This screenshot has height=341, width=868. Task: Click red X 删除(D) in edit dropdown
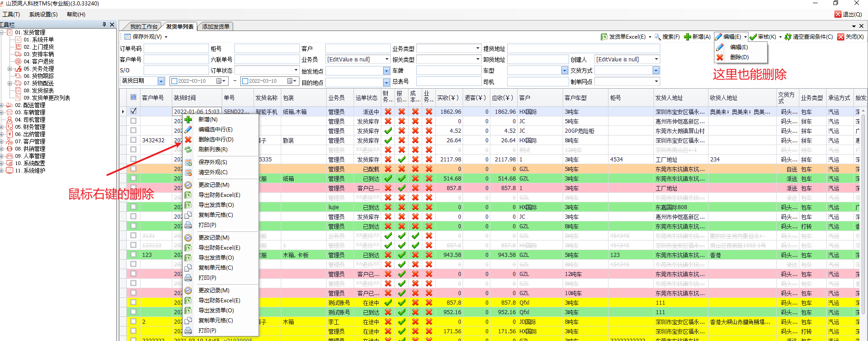coord(720,57)
